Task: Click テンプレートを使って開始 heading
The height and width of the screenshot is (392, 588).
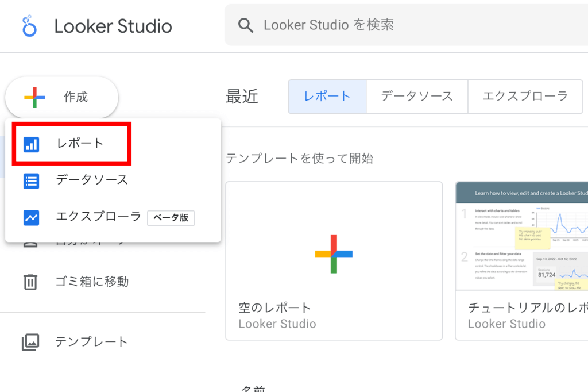Action: point(299,159)
